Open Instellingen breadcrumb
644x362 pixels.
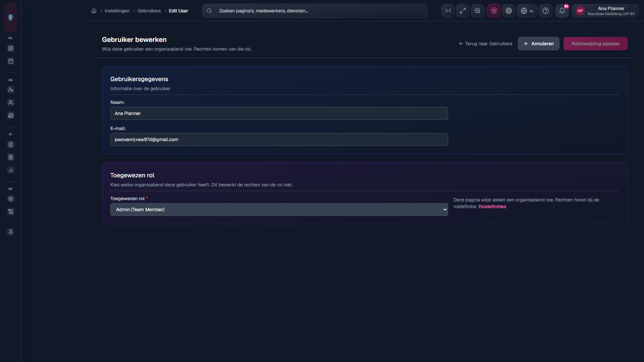(x=117, y=11)
